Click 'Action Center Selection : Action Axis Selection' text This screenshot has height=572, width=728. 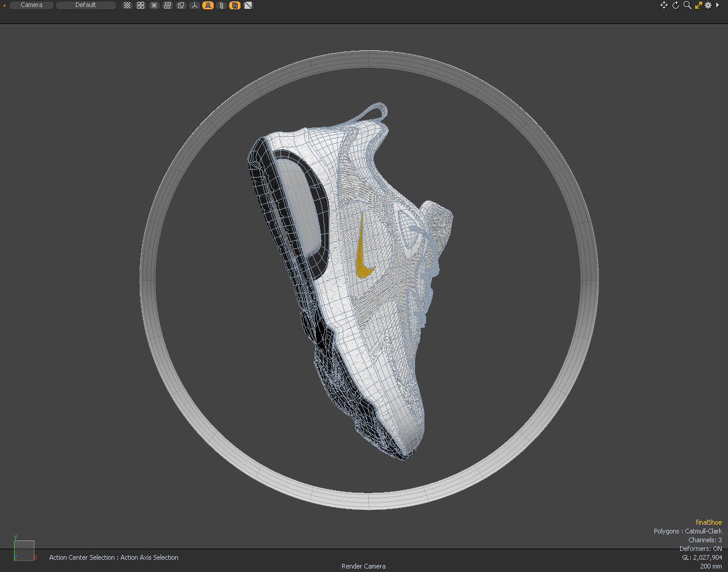coord(114,557)
